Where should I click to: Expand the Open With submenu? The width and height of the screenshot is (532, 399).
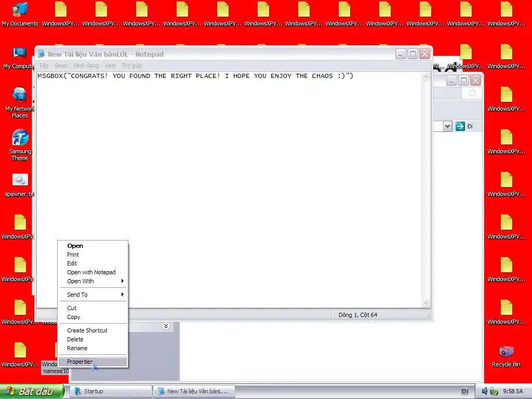tap(92, 281)
